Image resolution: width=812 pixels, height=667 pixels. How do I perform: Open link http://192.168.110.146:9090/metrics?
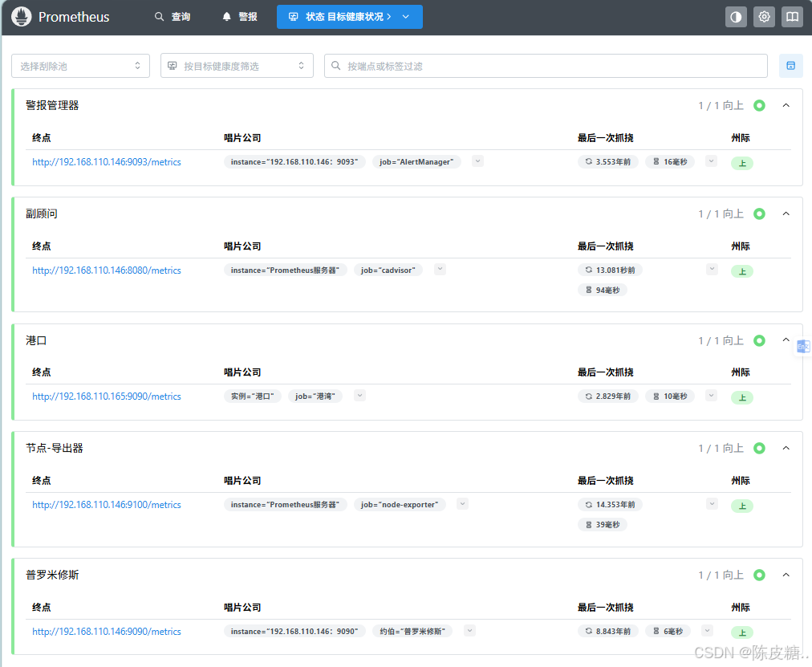point(107,632)
